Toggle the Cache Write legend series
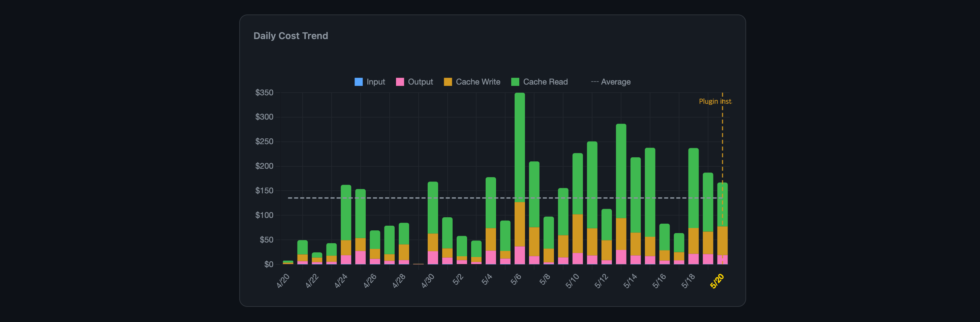The width and height of the screenshot is (980, 322). point(472,82)
